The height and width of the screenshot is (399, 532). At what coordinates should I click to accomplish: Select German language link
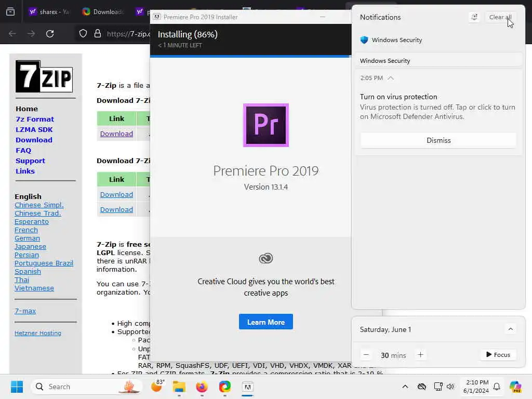tap(27, 238)
